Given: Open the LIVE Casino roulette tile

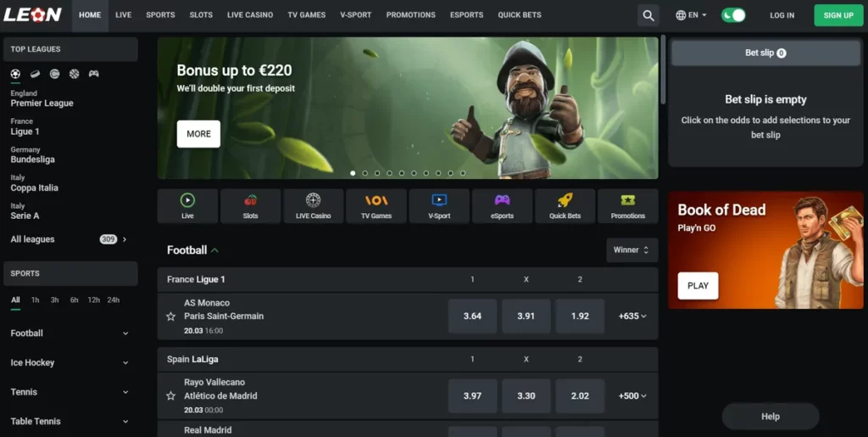Looking at the screenshot, I should [x=313, y=206].
